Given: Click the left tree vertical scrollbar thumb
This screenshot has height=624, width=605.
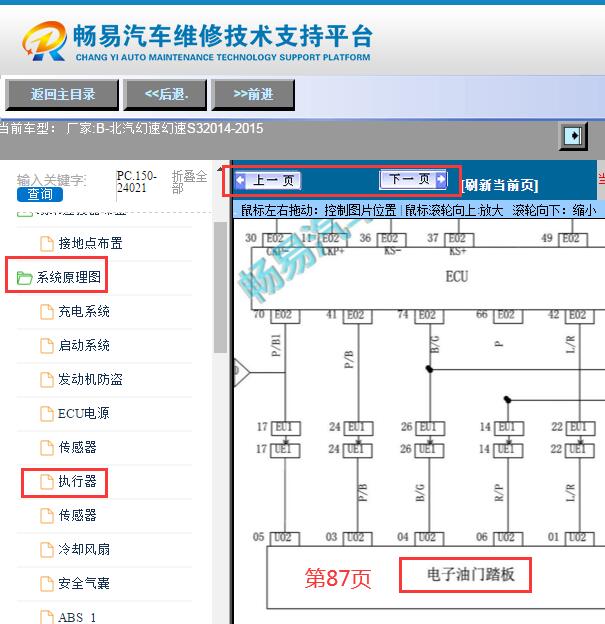Looking at the screenshot, I should 220,287.
